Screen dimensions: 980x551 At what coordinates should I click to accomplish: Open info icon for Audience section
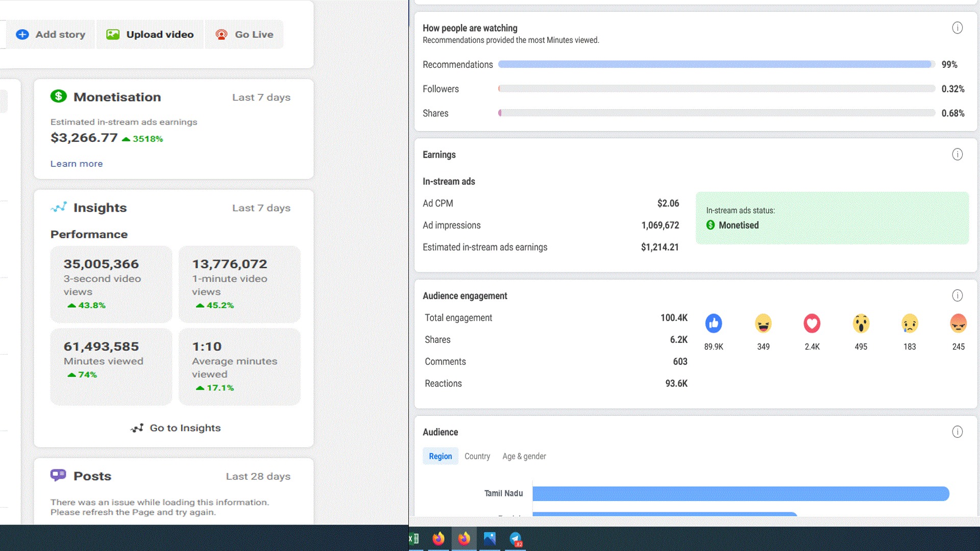click(x=957, y=432)
